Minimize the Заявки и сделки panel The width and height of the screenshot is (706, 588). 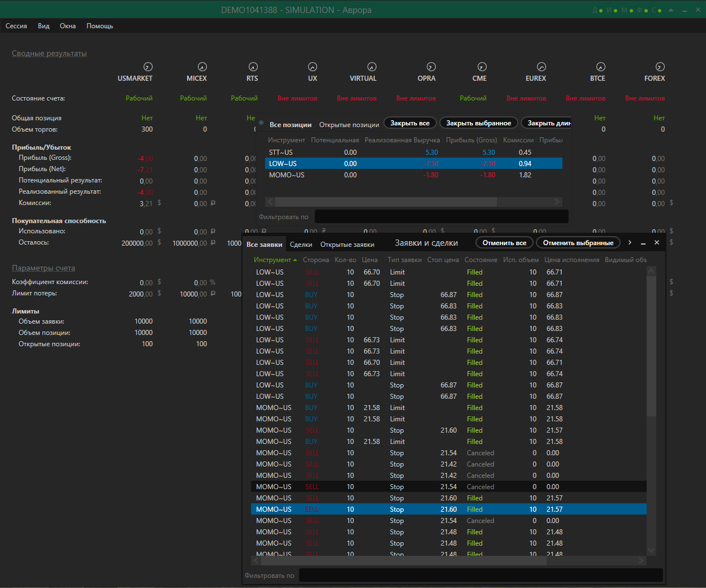(x=643, y=243)
